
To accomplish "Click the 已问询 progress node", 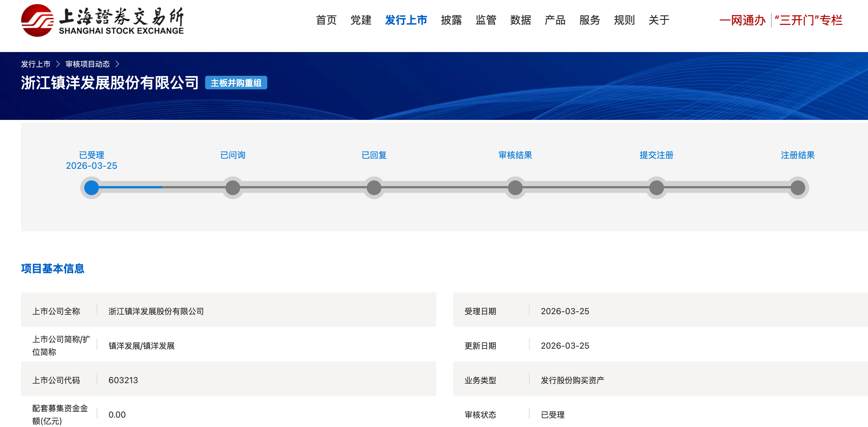I will tap(233, 187).
